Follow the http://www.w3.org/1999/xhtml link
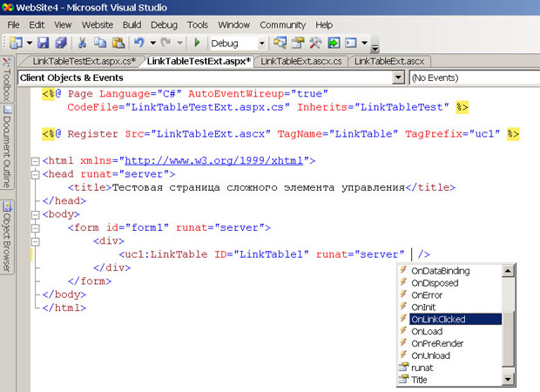The width and height of the screenshot is (540, 392). tap(213, 160)
